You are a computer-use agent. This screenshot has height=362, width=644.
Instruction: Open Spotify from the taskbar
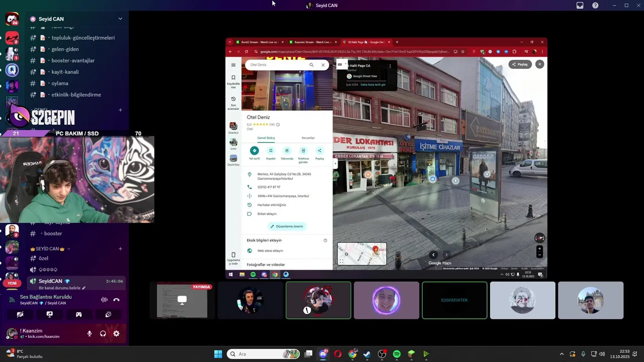pos(396,354)
